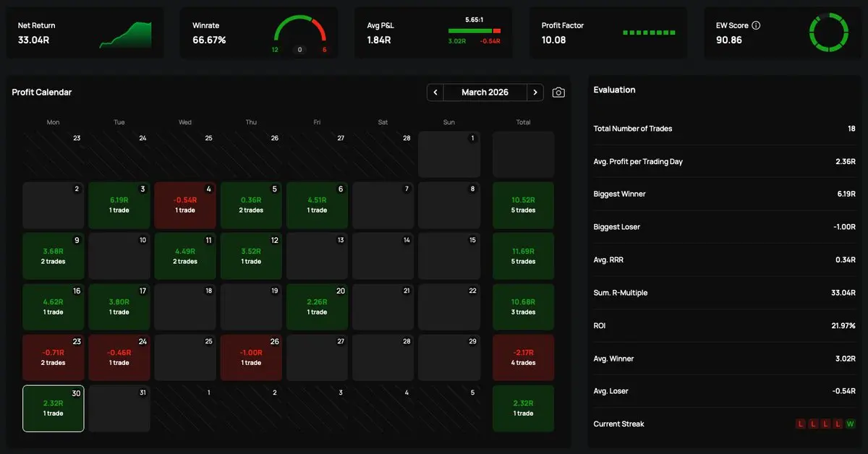Image resolution: width=868 pixels, height=454 pixels.
Task: Open March 23 day with -0.71R
Action: 54,357
